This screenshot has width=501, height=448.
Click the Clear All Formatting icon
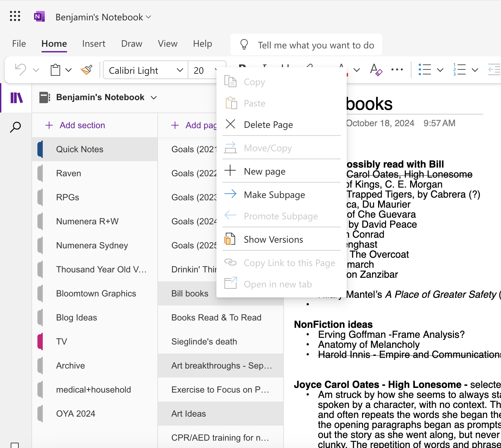point(376,70)
